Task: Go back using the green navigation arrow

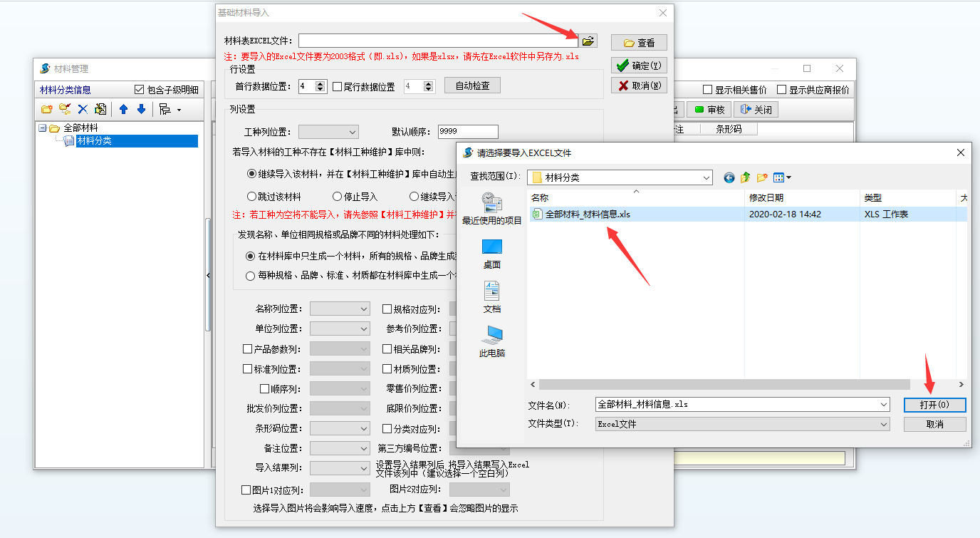Action: point(728,177)
